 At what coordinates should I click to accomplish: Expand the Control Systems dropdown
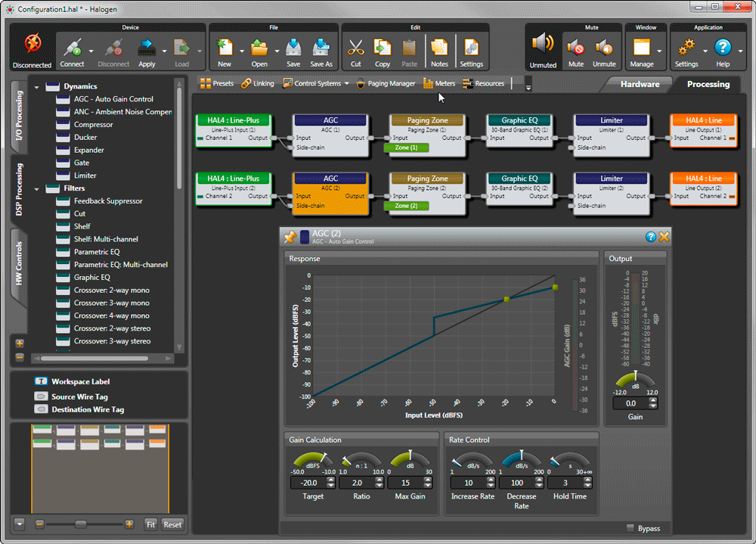pos(347,83)
